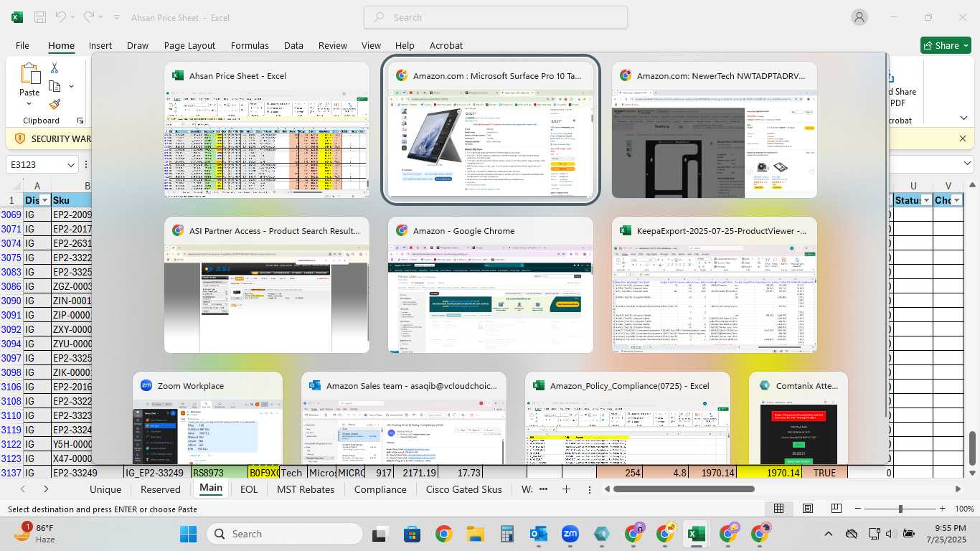Switch to the MST Rebates sheet tab
Image resolution: width=980 pixels, height=551 pixels.
tap(306, 489)
